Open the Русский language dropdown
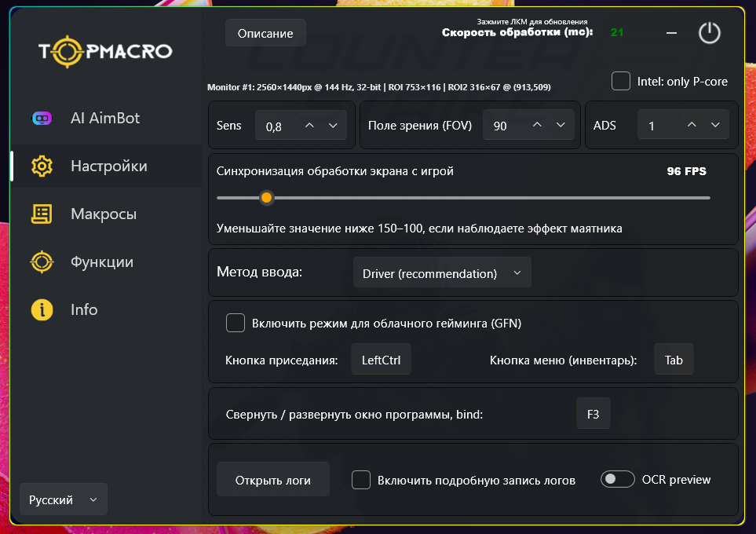This screenshot has height=534, width=756. tap(63, 499)
